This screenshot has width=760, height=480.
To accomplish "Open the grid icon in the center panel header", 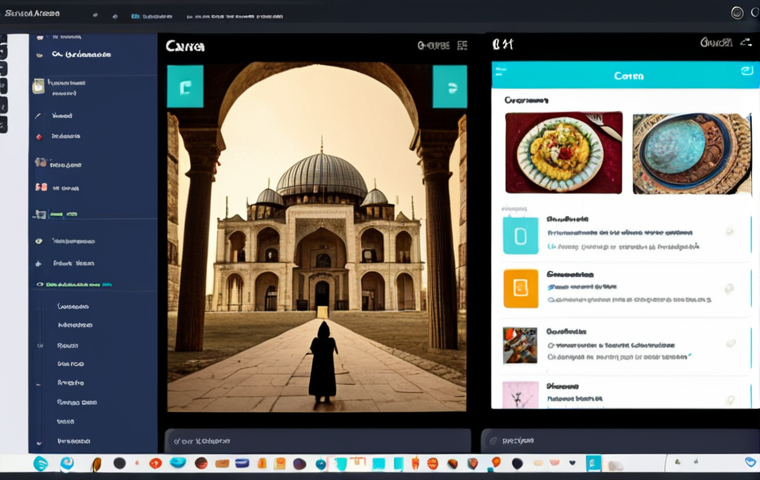I will (x=462, y=46).
